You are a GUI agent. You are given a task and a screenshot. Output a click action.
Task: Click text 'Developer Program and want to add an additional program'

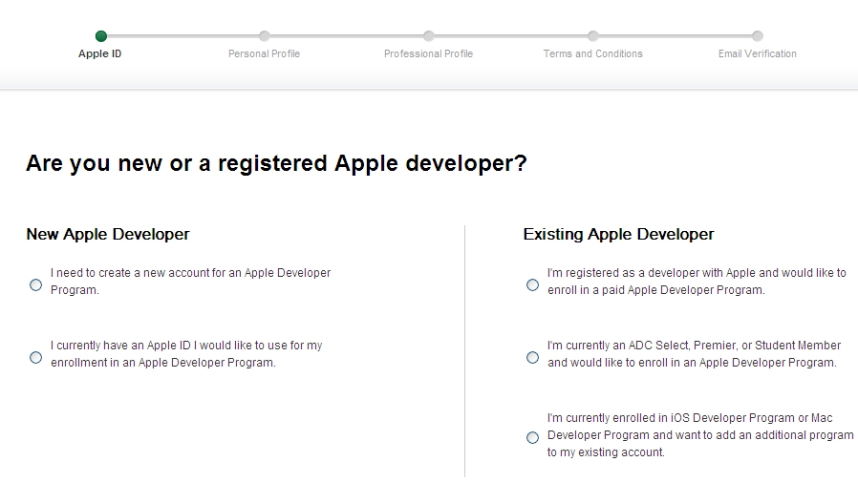(700, 435)
